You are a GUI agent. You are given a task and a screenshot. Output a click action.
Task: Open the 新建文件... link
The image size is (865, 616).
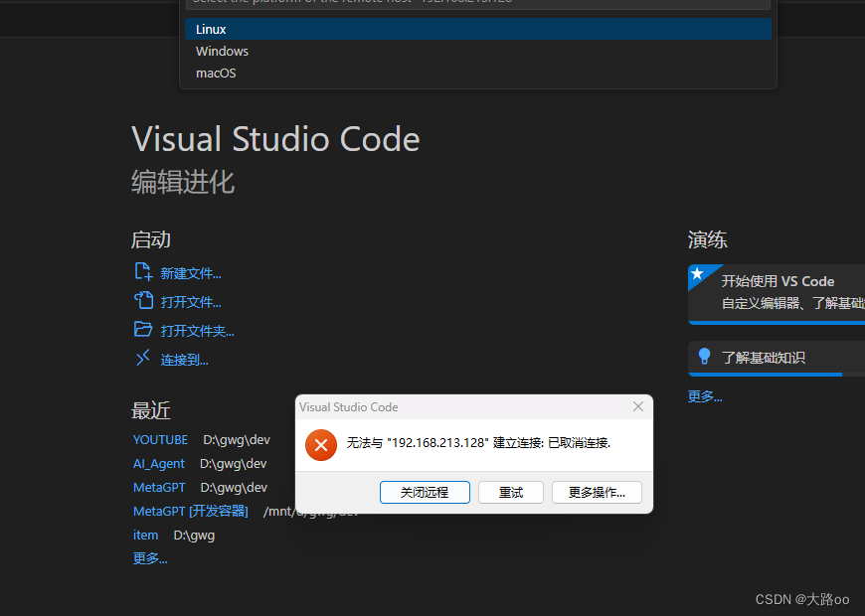(x=191, y=273)
